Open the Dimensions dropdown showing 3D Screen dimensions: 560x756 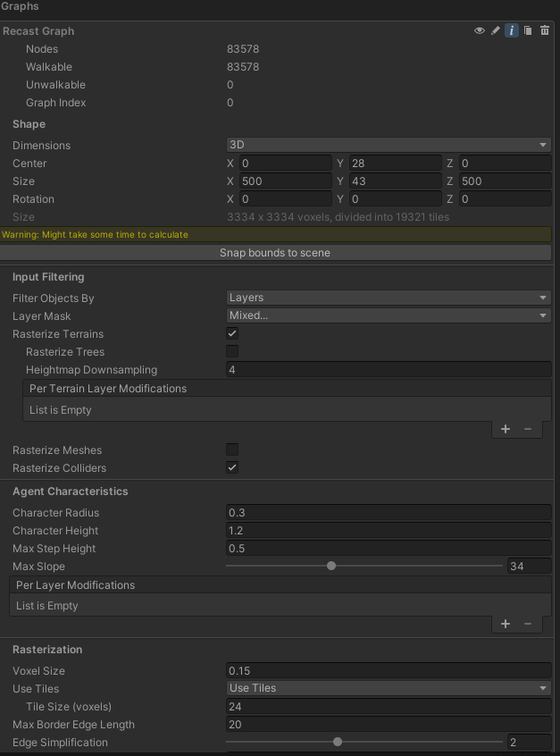click(389, 145)
